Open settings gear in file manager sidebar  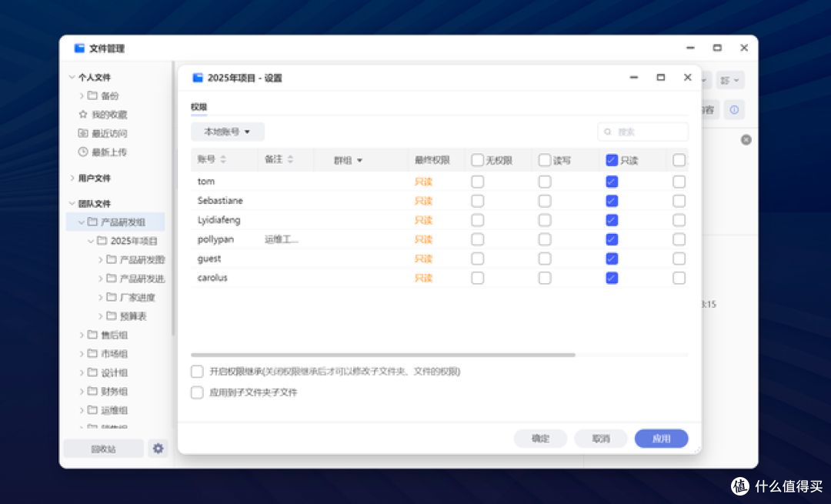[x=158, y=449]
